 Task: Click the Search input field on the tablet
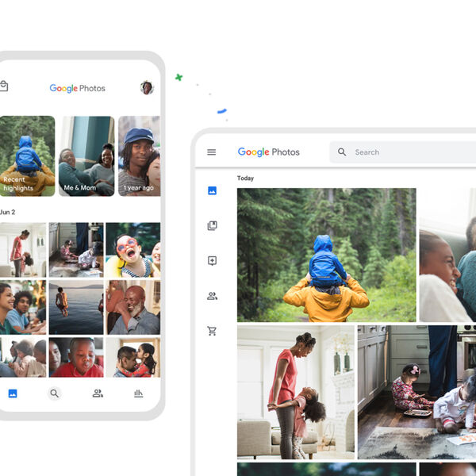[x=405, y=152]
